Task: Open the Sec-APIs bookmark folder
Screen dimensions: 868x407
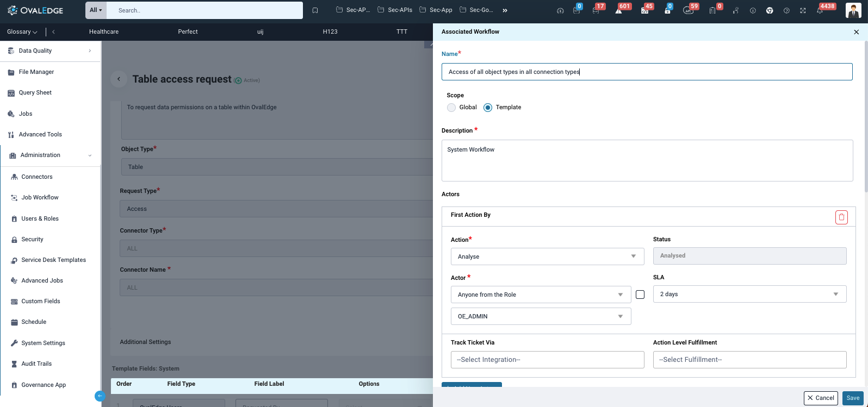Action: click(x=394, y=10)
